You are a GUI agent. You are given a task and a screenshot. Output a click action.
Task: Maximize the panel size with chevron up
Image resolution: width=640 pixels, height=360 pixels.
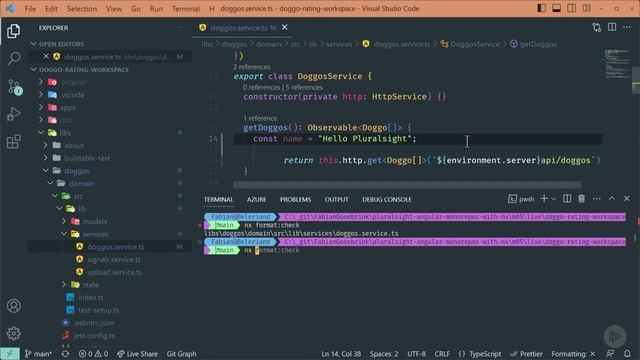[x=612, y=199]
